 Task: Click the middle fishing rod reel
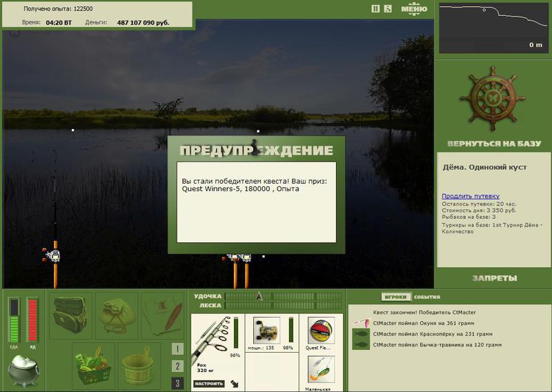(x=234, y=258)
